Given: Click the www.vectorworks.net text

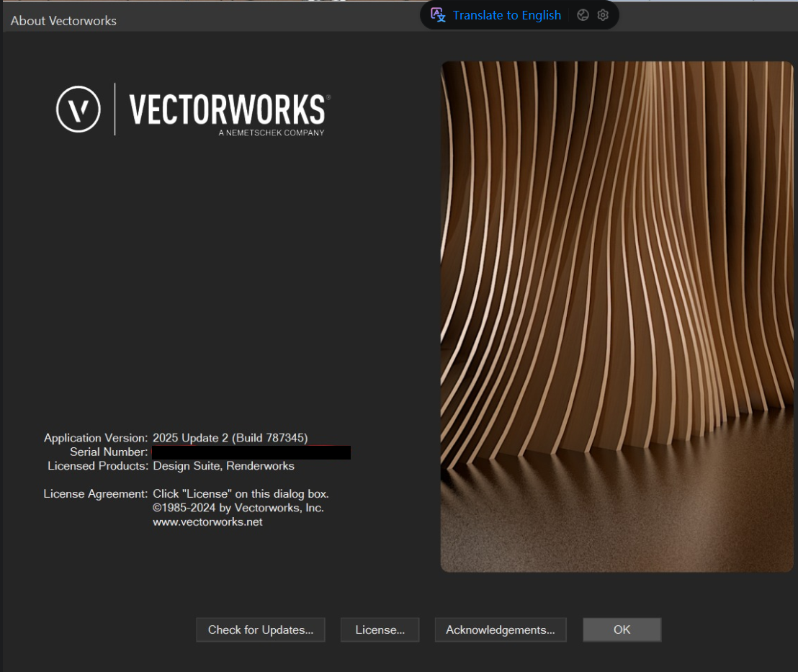Looking at the screenshot, I should 207,521.
